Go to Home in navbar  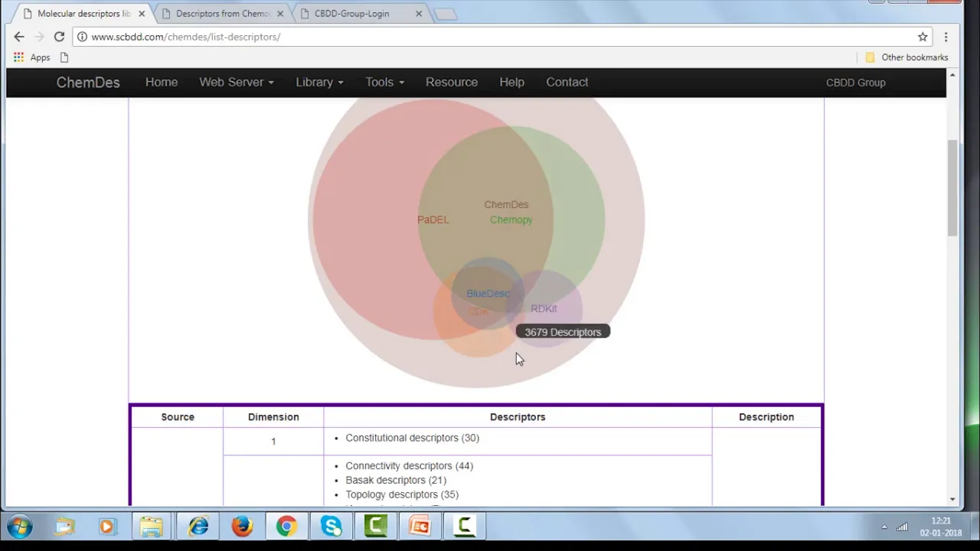pos(162,82)
